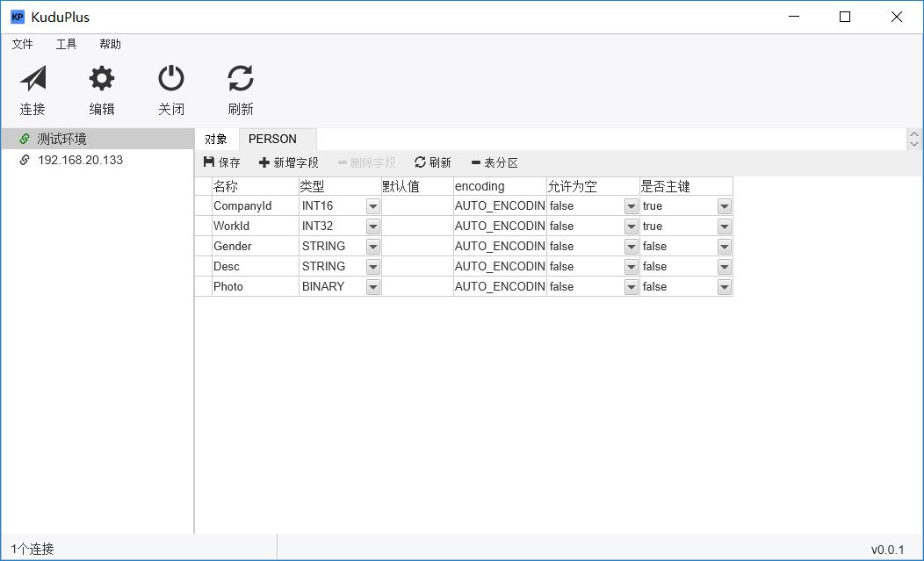Image resolution: width=924 pixels, height=561 pixels.
Task: Click tab strip scroll up arrow
Action: (914, 134)
